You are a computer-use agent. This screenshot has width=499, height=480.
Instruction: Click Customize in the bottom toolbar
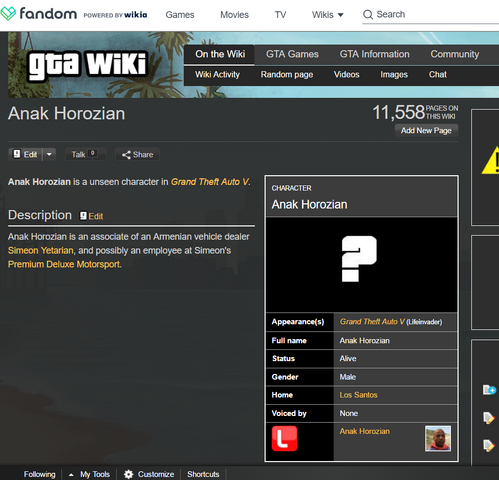click(156, 474)
